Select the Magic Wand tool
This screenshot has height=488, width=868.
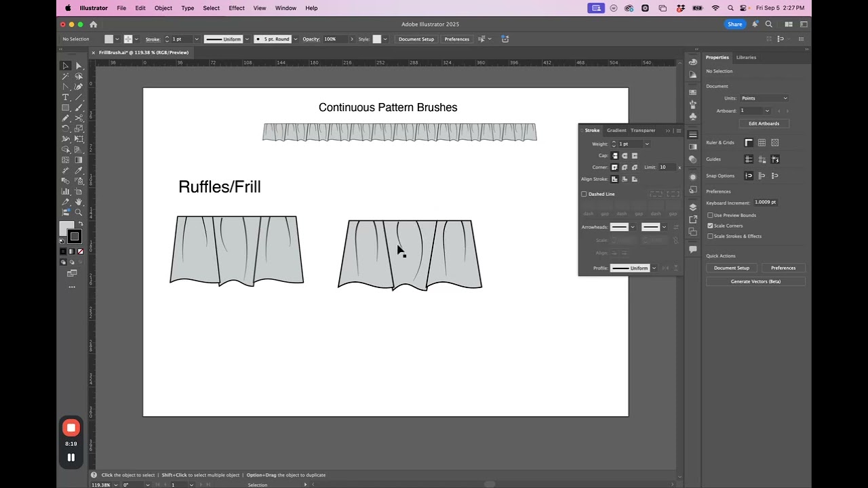[x=66, y=77]
